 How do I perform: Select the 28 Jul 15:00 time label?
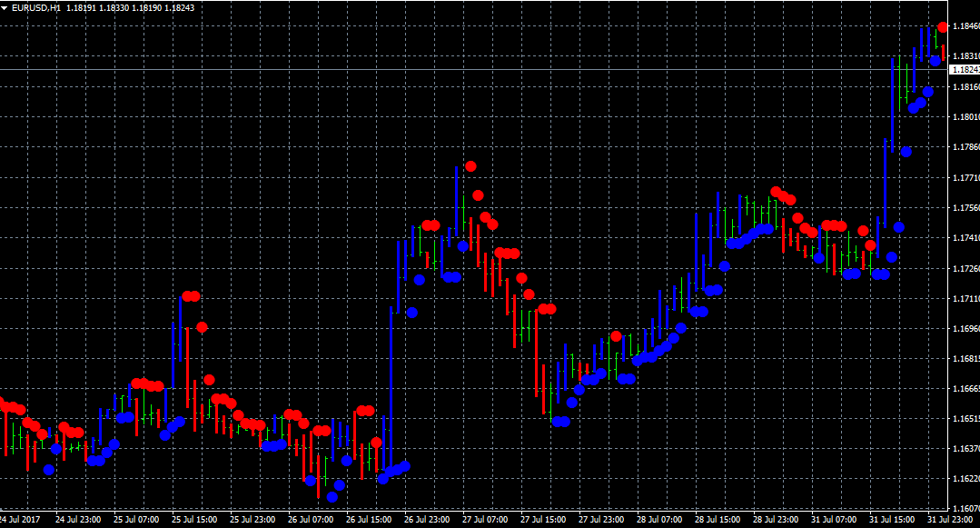pos(718,521)
